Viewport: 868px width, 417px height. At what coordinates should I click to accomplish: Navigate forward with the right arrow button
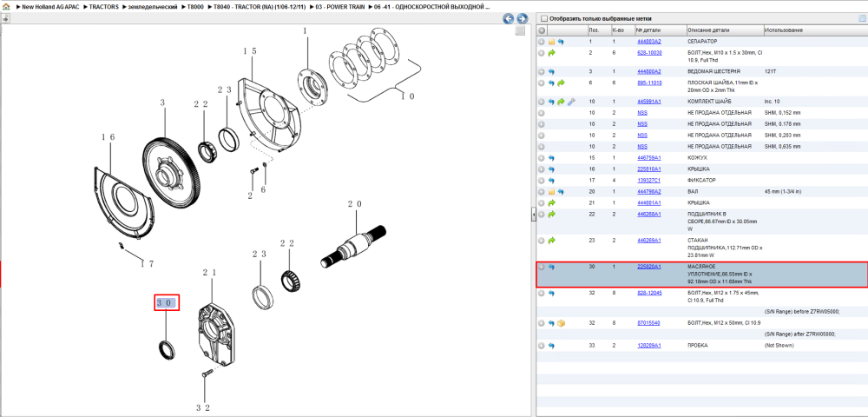coord(520,19)
